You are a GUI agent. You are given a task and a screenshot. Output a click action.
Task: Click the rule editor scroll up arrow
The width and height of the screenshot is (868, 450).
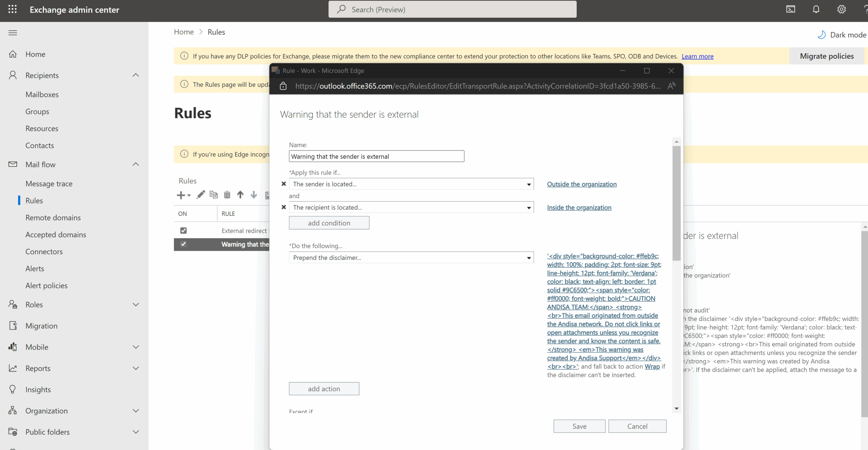(676, 142)
